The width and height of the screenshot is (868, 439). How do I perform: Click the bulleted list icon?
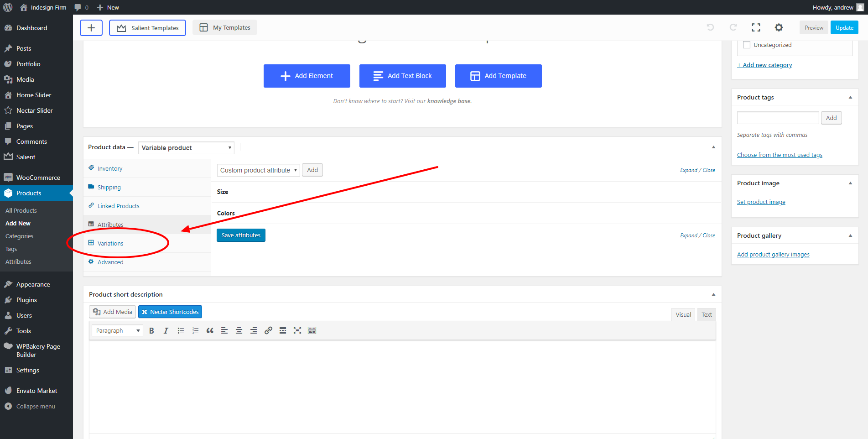tap(181, 331)
